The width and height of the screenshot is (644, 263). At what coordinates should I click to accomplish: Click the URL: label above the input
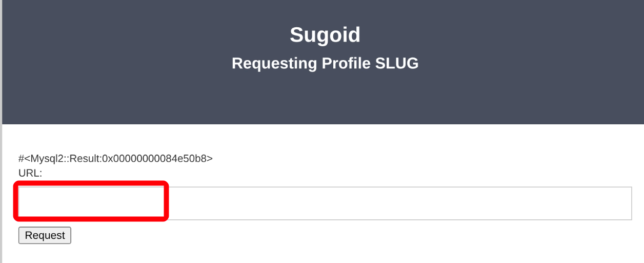coord(30,173)
